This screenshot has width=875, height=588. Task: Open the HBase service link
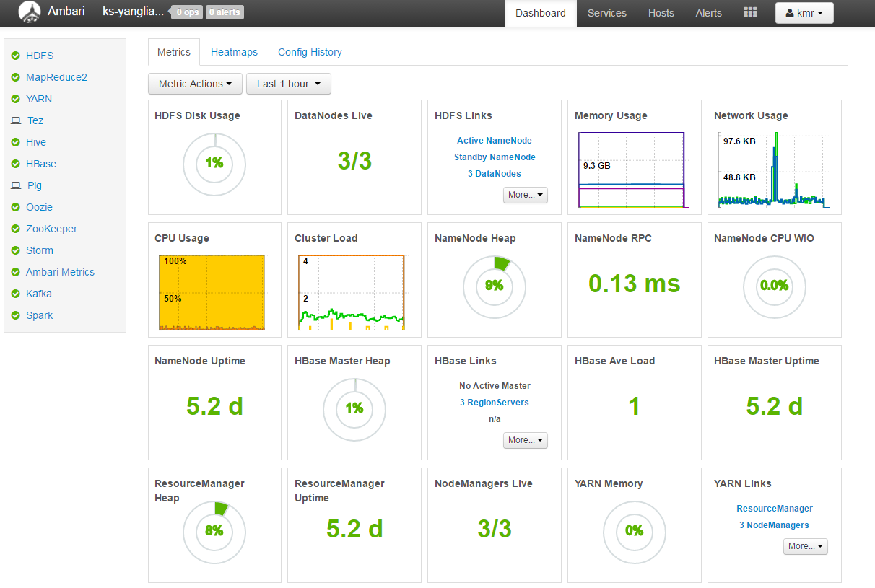41,164
